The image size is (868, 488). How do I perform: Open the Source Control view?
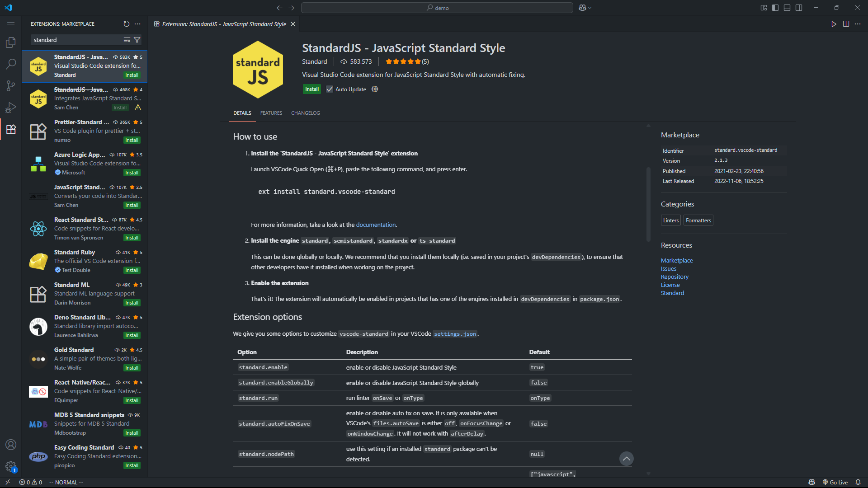[11, 86]
